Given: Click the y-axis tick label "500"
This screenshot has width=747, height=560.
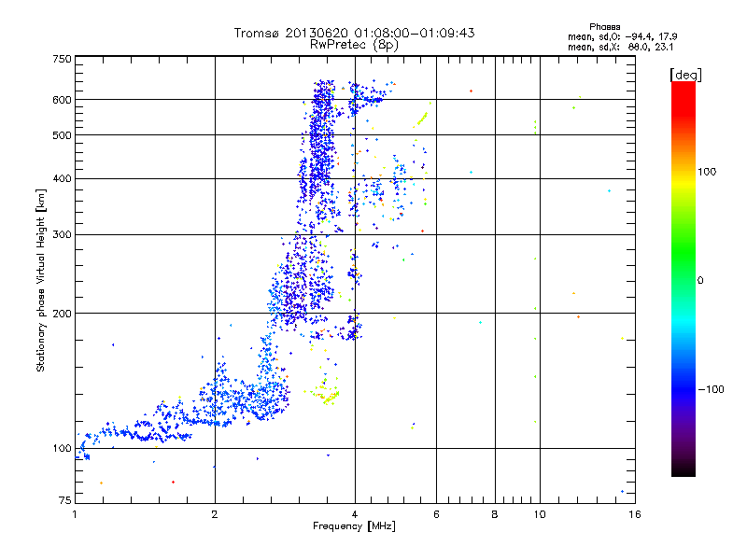Looking at the screenshot, I should click(62, 135).
